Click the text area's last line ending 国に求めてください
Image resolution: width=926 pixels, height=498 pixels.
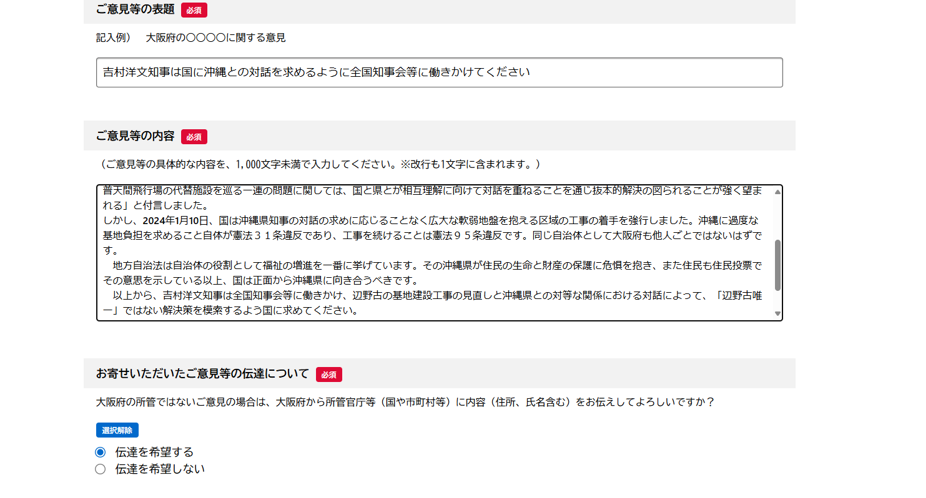pyautogui.click(x=230, y=310)
